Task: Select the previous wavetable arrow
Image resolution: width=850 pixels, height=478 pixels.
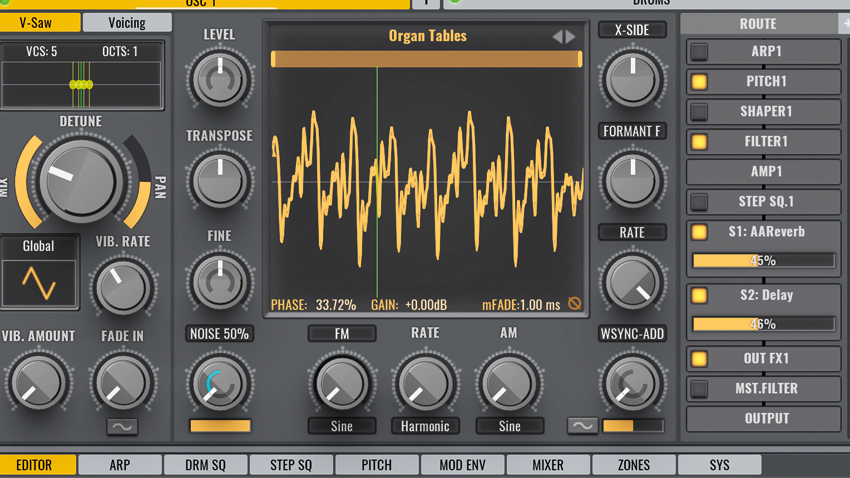Action: click(557, 37)
